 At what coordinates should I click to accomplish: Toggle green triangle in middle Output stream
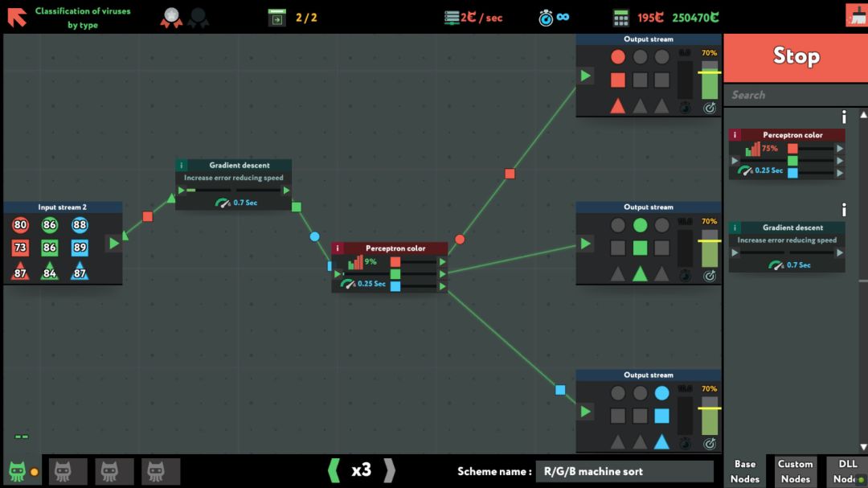coord(640,273)
